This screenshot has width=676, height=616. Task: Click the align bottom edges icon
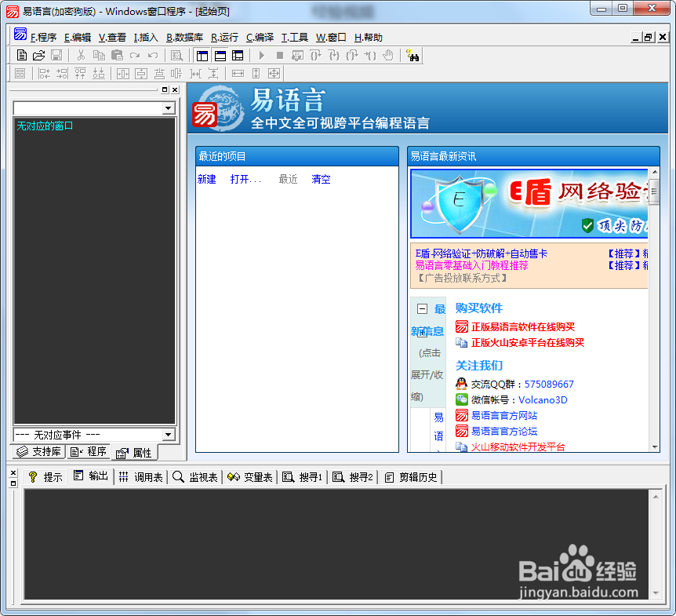(x=99, y=73)
